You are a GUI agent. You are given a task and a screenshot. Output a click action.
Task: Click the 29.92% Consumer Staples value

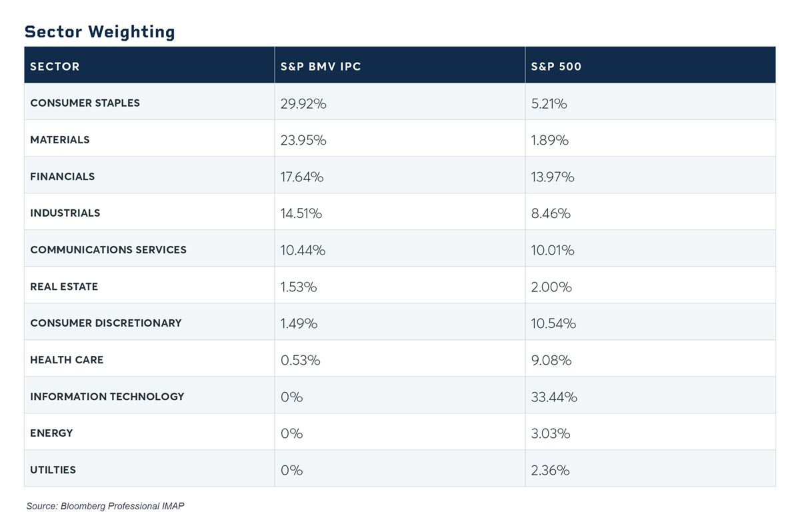[303, 103]
